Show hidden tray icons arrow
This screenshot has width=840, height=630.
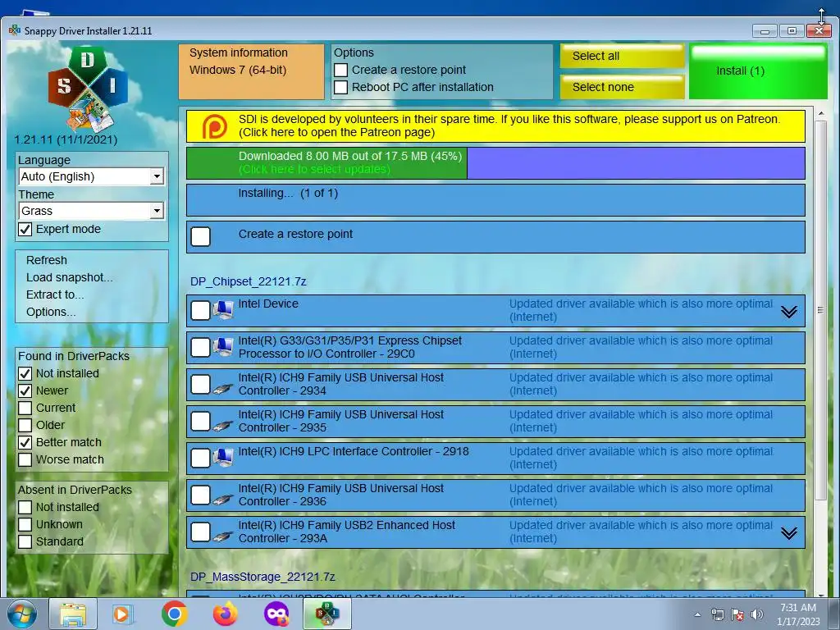697,614
